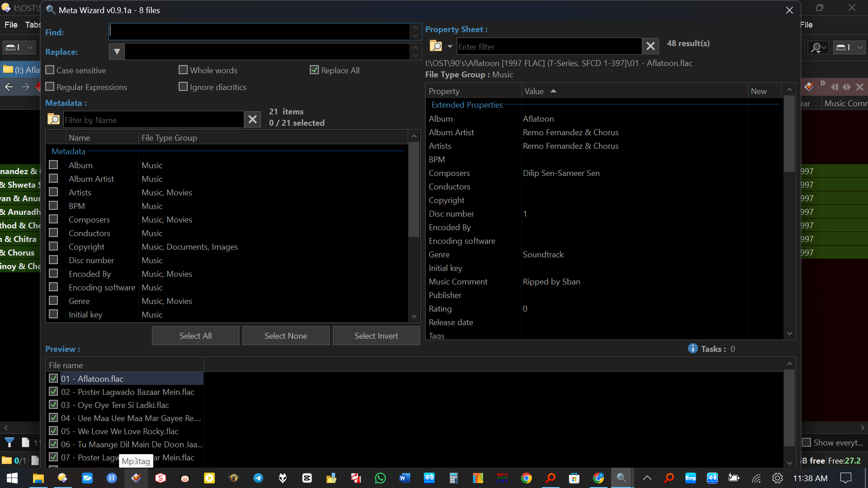The width and height of the screenshot is (868, 488).
Task: Open Mp3tag from the taskbar
Action: coord(136,478)
